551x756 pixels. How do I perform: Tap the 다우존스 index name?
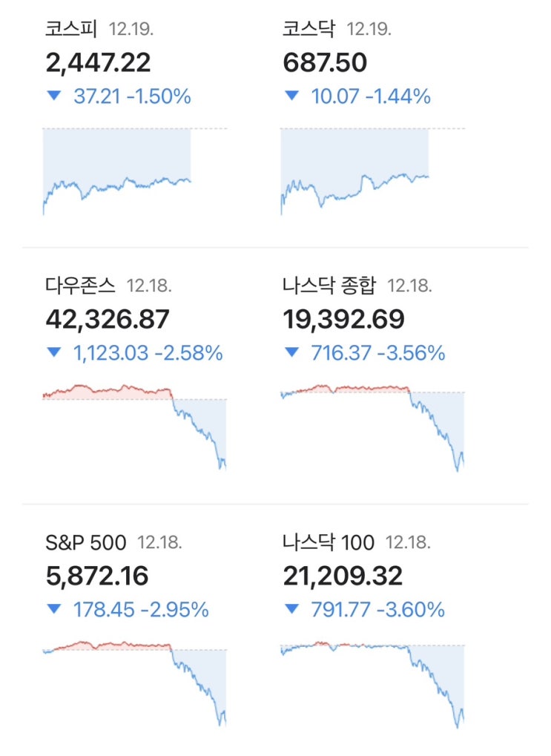click(80, 286)
